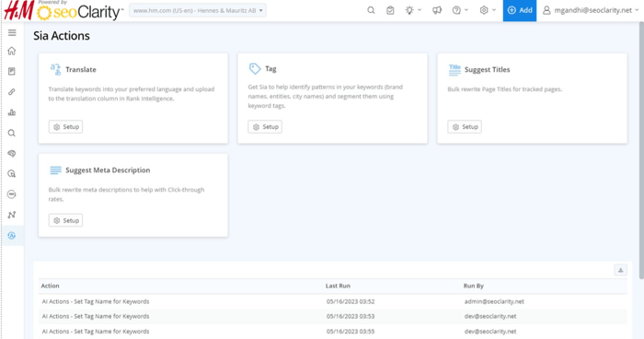Viewport: 644px width, 339px height.
Task: Click Setup under Tag card
Action: point(265,127)
